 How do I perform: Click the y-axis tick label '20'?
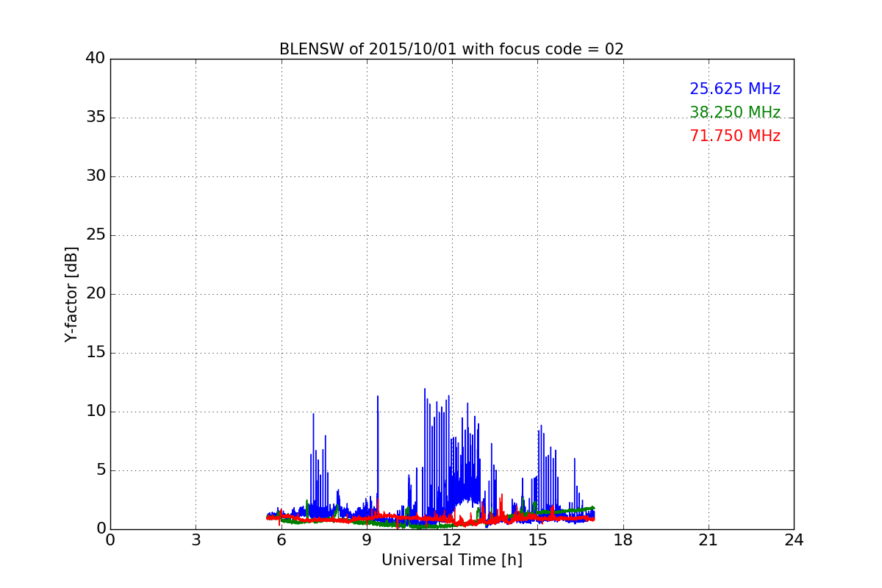click(x=96, y=294)
